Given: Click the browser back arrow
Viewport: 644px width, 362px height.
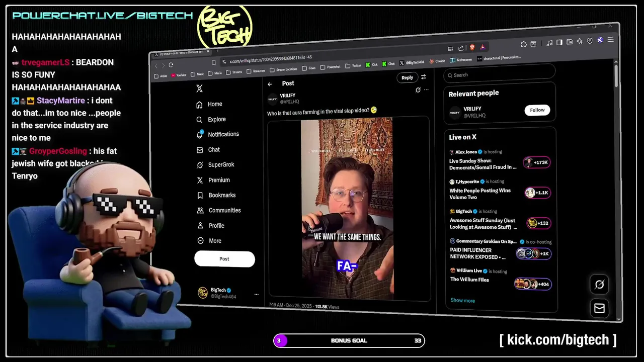Looking at the screenshot, I should (x=156, y=65).
